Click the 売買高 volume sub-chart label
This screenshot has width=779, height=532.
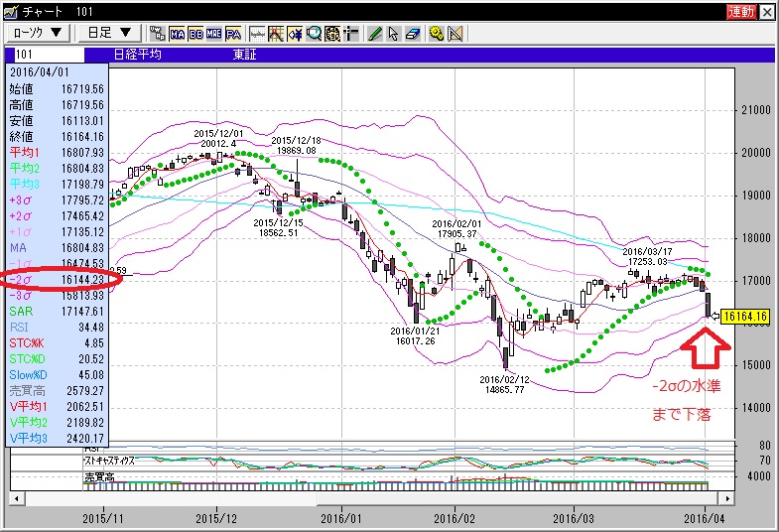pyautogui.click(x=99, y=477)
